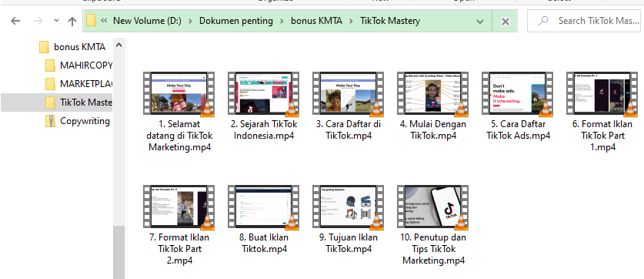Click filename '10. Penutup dan Tips TikTok Marketing.mp4'
This screenshot has height=279, width=644.
pyautogui.click(x=433, y=249)
